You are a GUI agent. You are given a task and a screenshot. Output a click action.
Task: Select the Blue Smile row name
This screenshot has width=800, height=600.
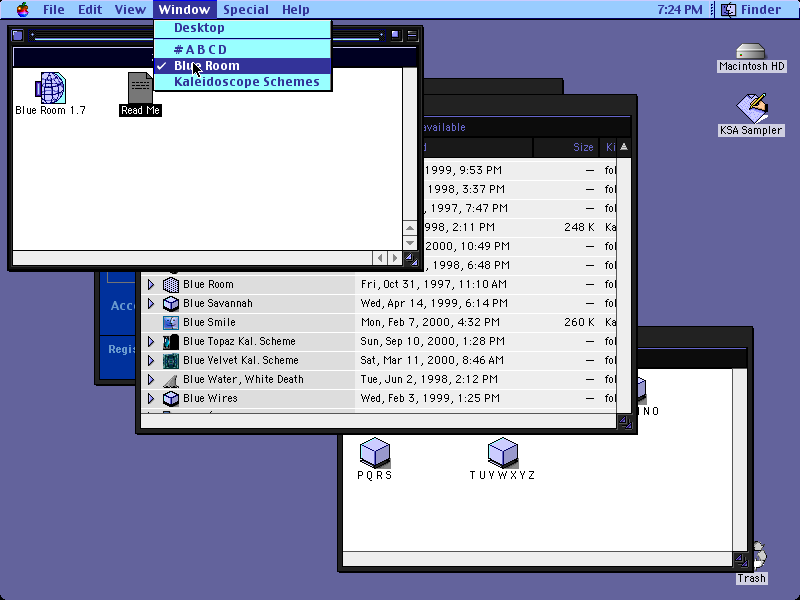coord(209,322)
